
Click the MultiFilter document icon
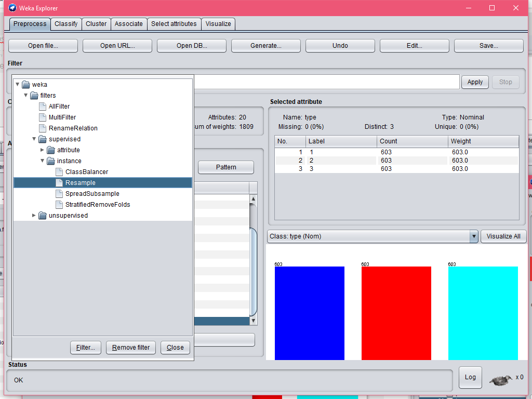point(43,117)
